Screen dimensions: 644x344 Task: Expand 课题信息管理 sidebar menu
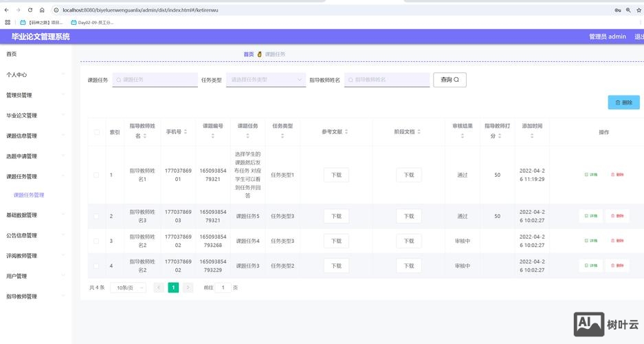tap(36, 136)
